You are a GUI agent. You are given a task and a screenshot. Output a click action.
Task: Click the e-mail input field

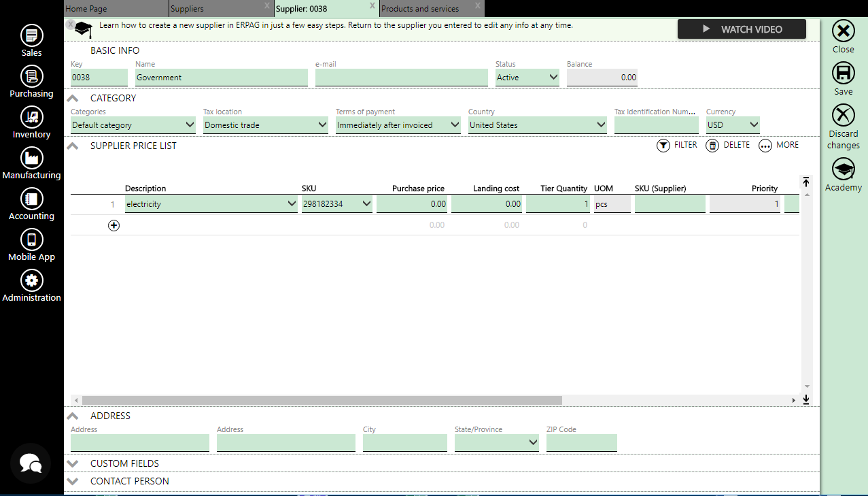point(402,78)
